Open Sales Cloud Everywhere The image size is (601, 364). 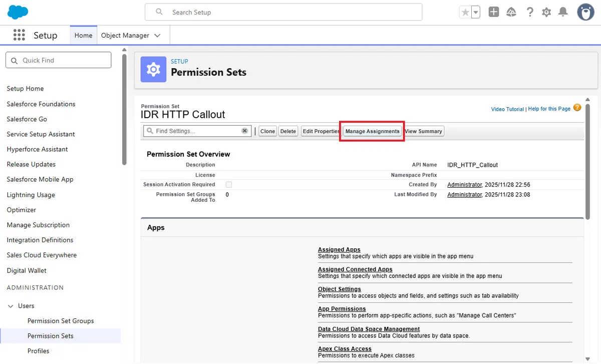point(42,255)
